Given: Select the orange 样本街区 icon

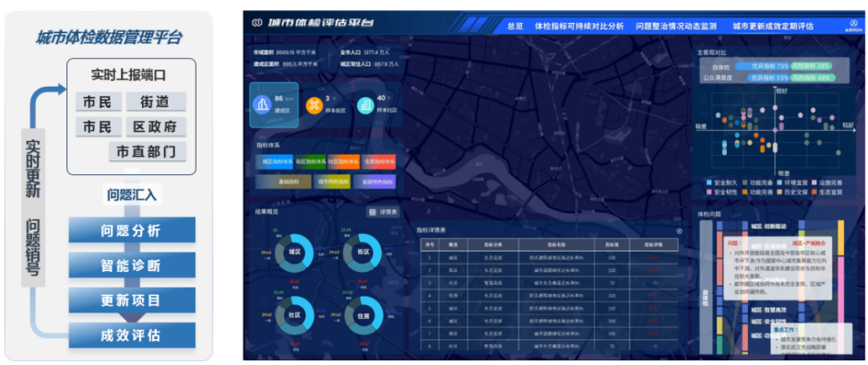Looking at the screenshot, I should coord(315,105).
